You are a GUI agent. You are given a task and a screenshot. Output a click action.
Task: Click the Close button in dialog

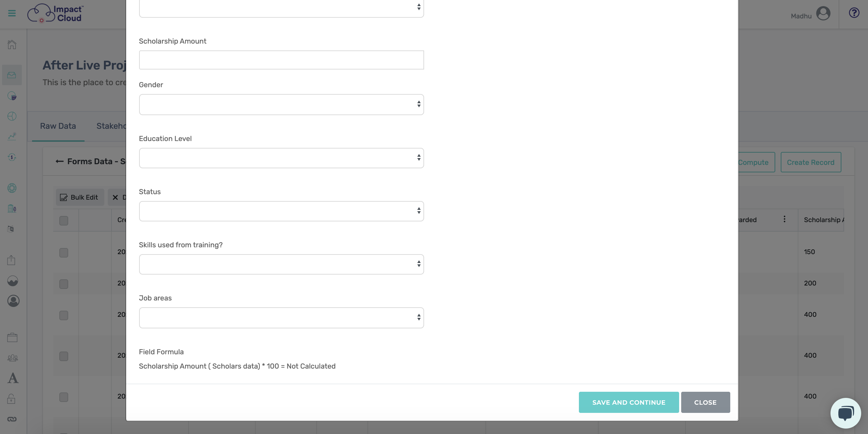705,402
